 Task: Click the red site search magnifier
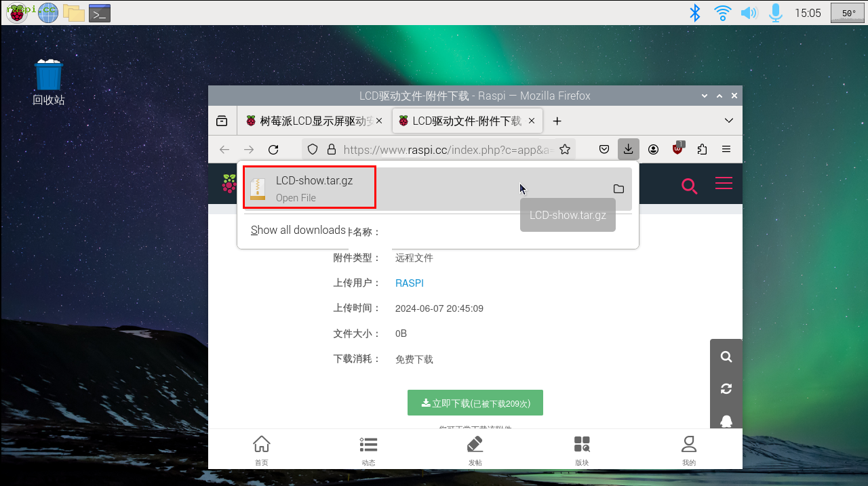coord(689,186)
